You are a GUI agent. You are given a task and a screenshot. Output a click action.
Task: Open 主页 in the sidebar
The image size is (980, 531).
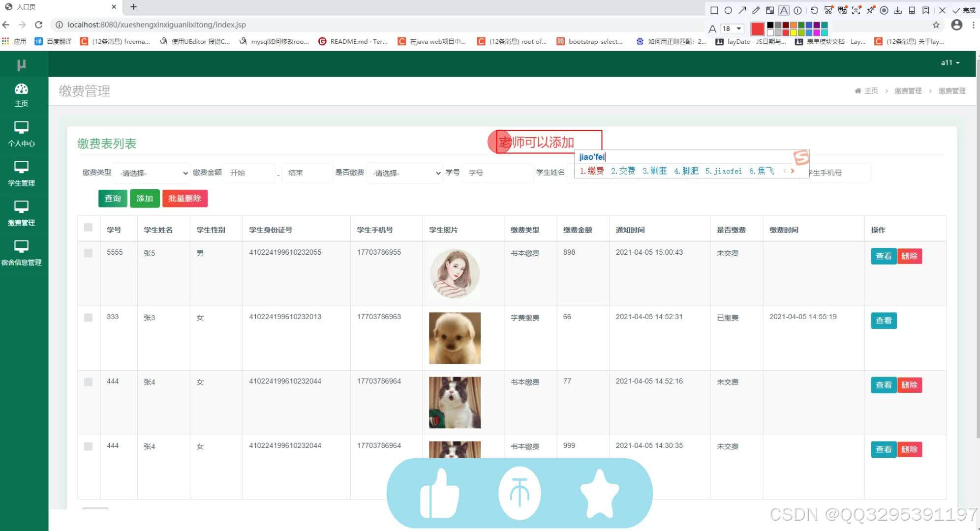pyautogui.click(x=21, y=95)
